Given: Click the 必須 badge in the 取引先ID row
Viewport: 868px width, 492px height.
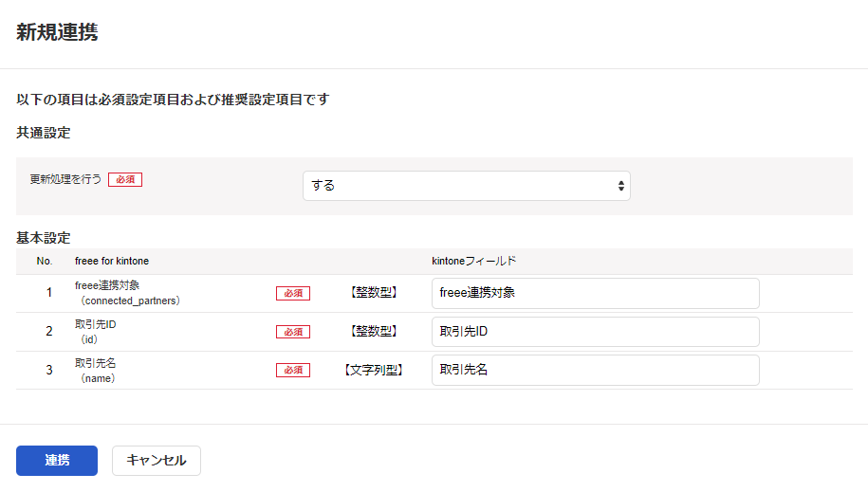Looking at the screenshot, I should (x=293, y=332).
